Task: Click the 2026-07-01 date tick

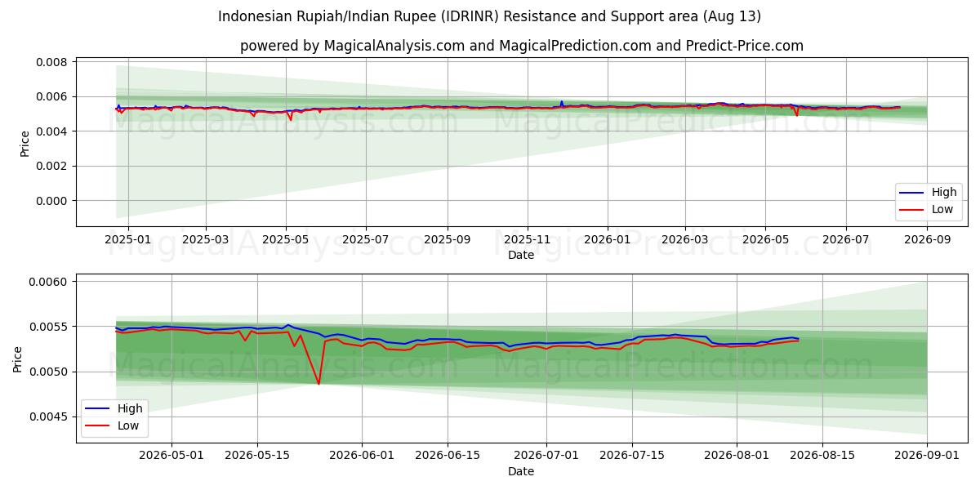Action: tap(546, 456)
